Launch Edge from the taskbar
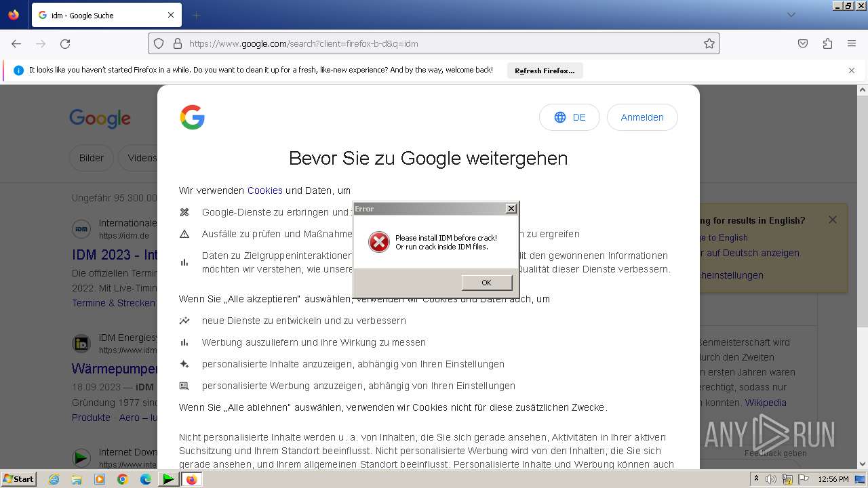This screenshot has height=488, width=868. coord(146,479)
